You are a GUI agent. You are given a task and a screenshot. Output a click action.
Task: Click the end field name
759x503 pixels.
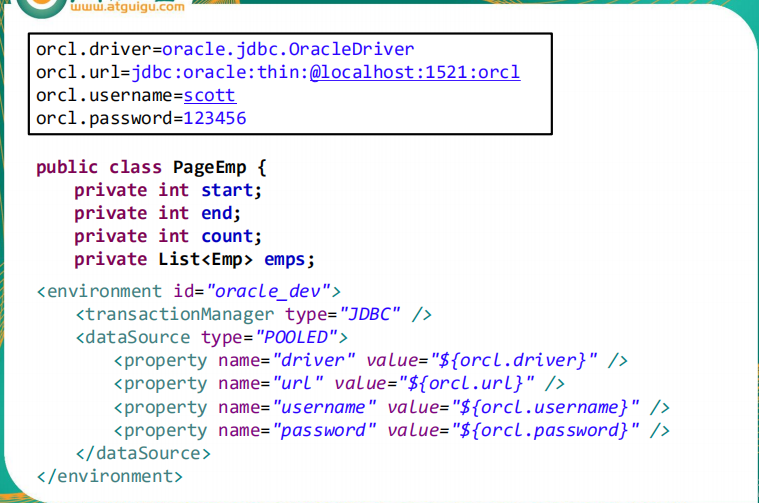point(217,213)
